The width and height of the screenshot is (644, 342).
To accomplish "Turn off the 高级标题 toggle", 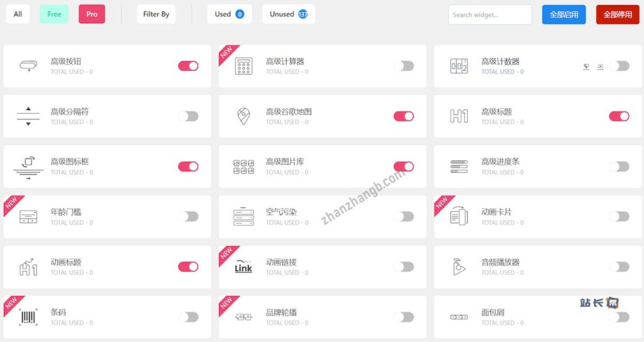I will tap(619, 116).
